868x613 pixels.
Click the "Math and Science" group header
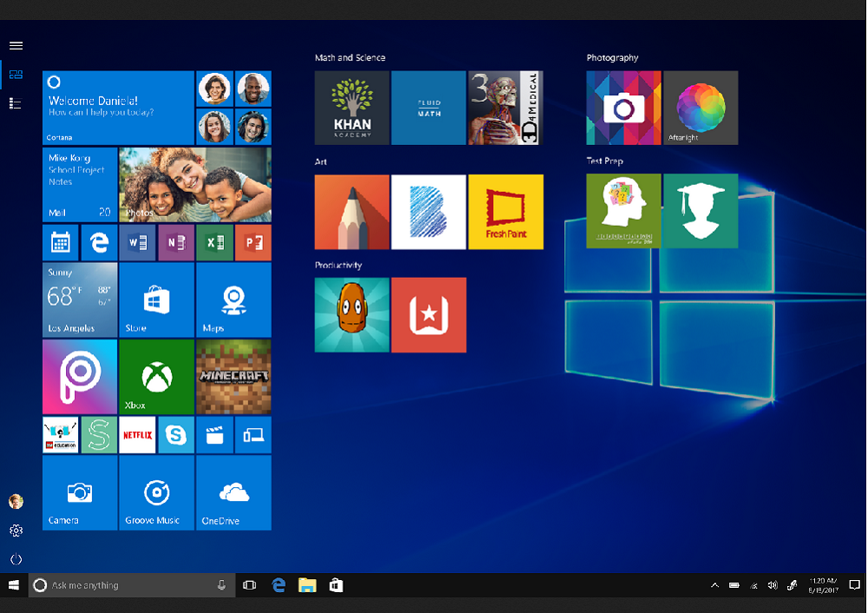pyautogui.click(x=350, y=57)
